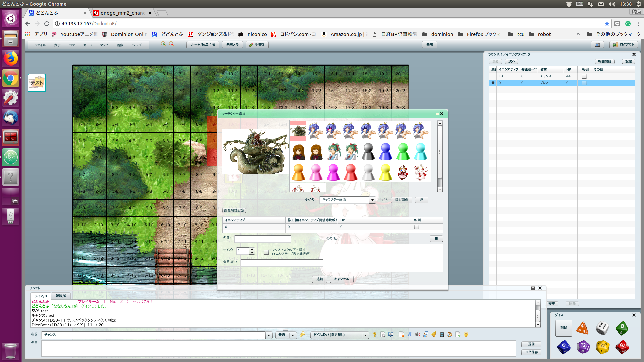Viewport: 644px width, 362px height.
Task: Click the smiley face chat icon
Action: (x=466, y=335)
